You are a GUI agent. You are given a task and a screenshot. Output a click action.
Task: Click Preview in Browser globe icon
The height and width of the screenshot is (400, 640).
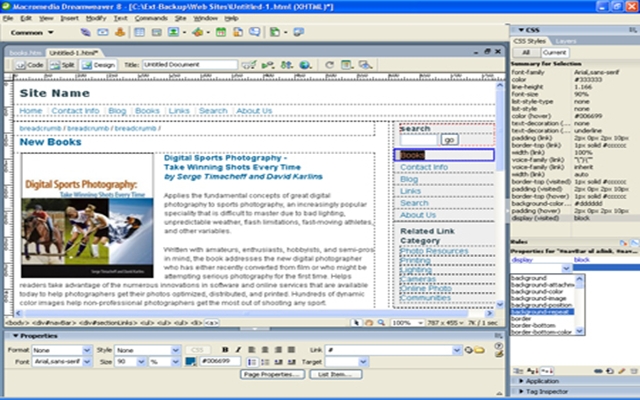pos(305,65)
